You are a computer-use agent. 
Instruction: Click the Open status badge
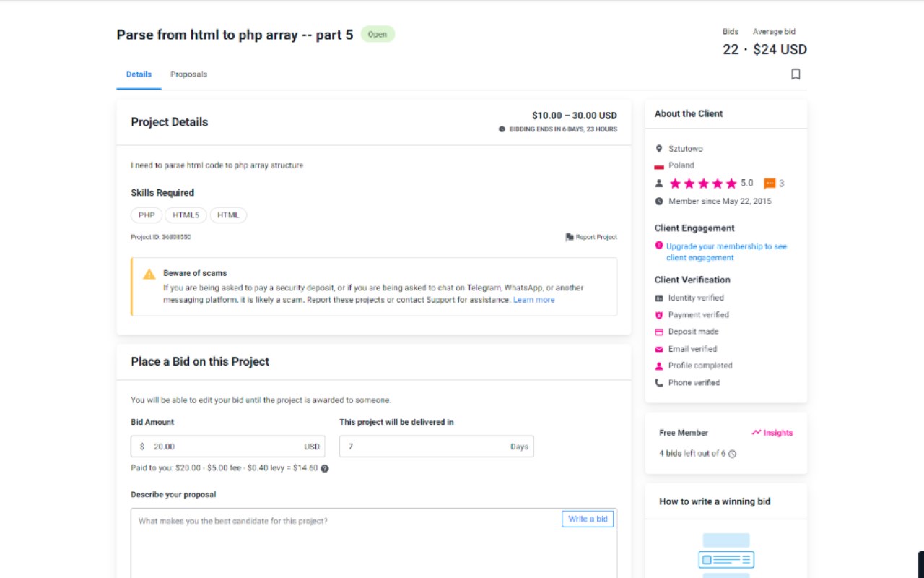pyautogui.click(x=378, y=34)
